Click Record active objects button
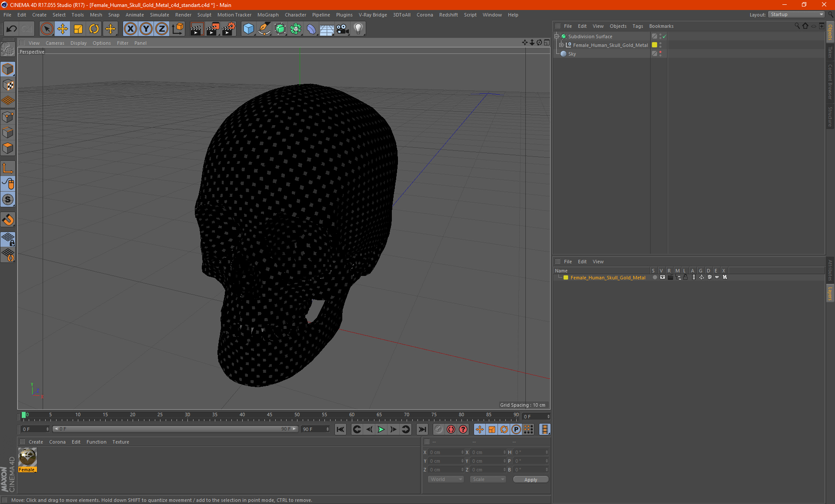 (439, 429)
